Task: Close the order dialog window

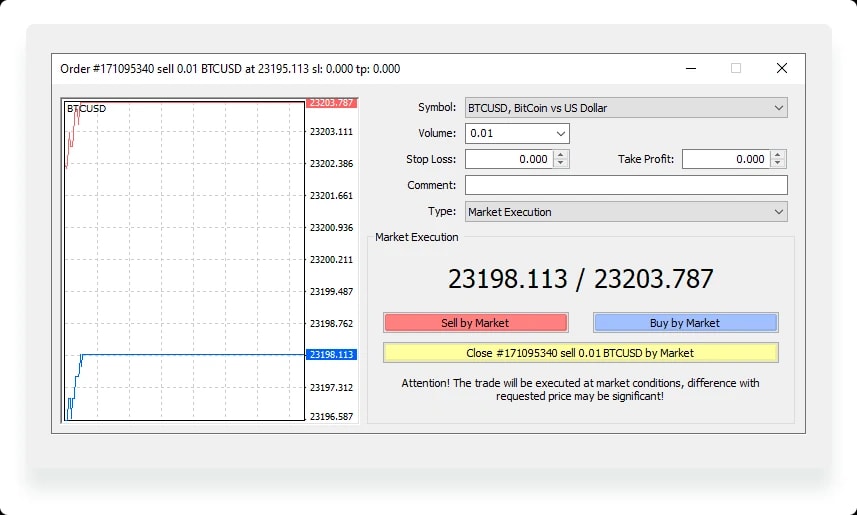Action: pos(782,68)
